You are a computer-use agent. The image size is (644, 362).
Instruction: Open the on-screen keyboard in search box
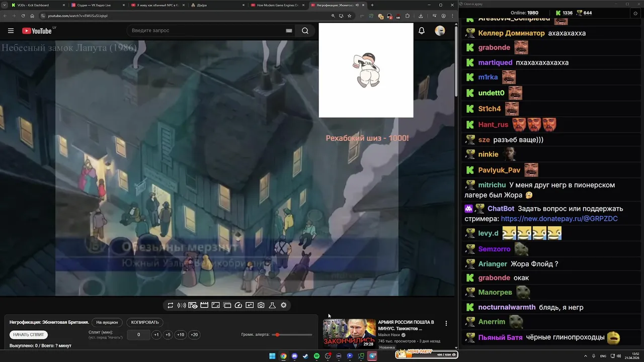(x=289, y=31)
